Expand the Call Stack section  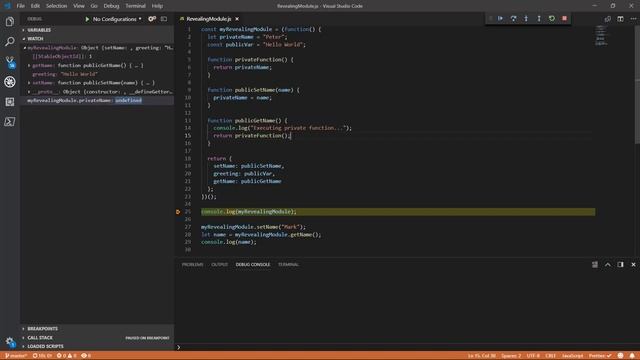[98, 338]
